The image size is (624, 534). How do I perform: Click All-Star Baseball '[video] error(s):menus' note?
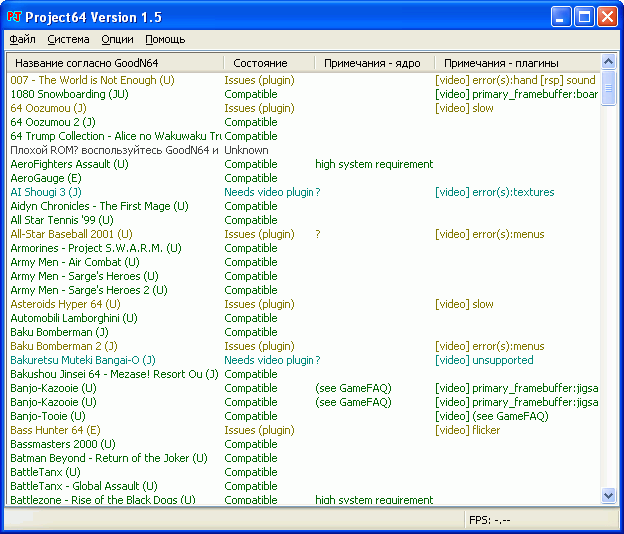pyautogui.click(x=490, y=234)
